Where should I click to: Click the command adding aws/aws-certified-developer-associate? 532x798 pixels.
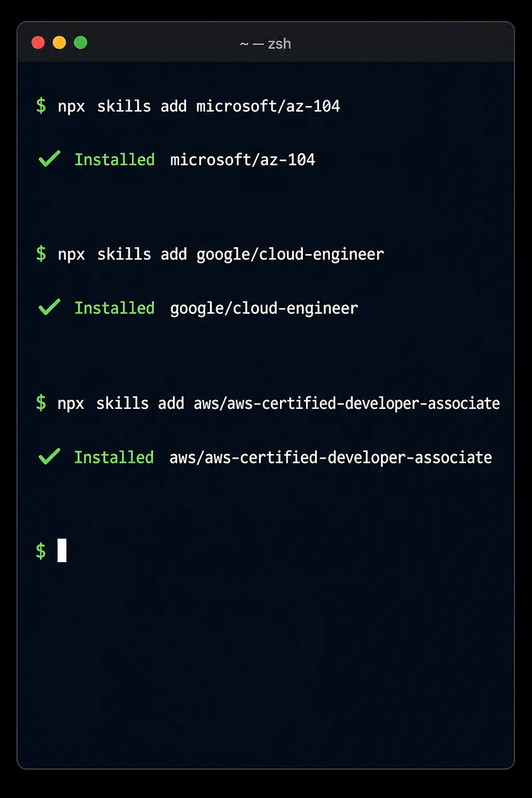pyautogui.click(x=278, y=403)
